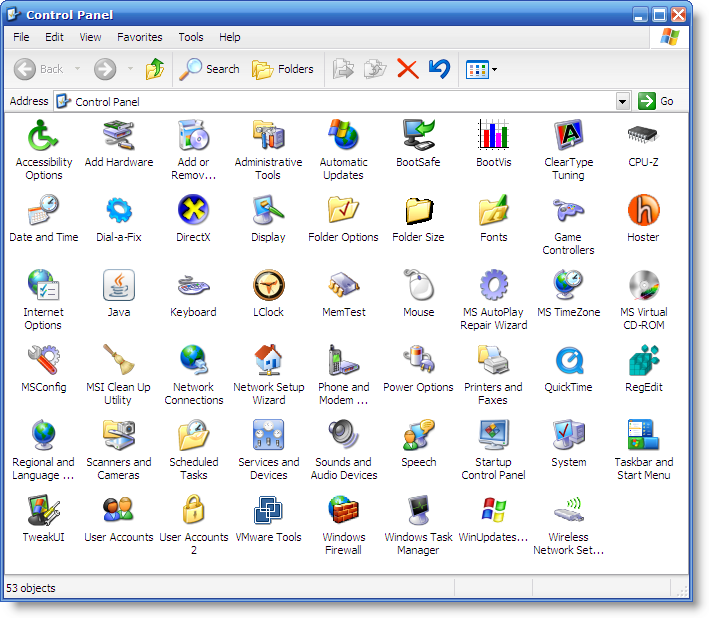This screenshot has width=709, height=618.
Task: Select the Hoster icon
Action: point(643,210)
